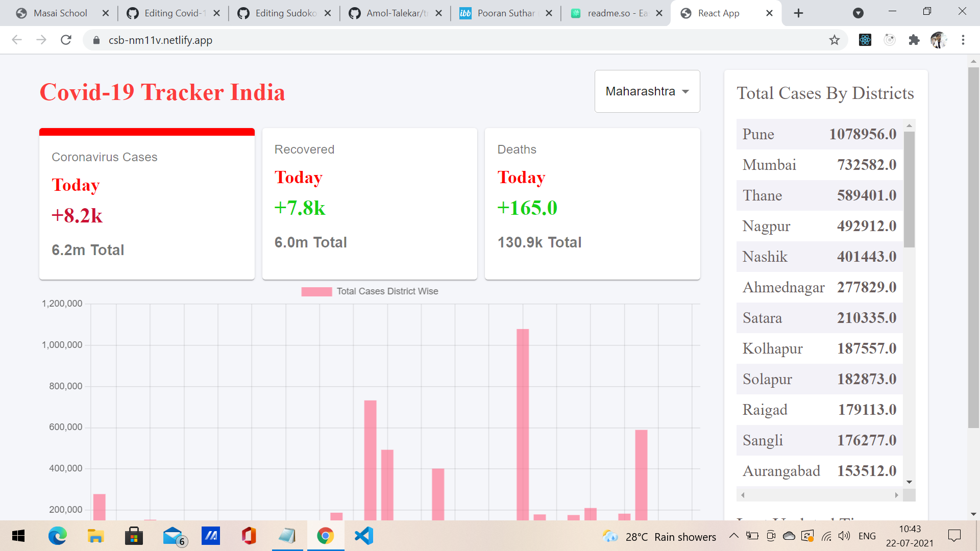Open the Extensions puzzle menu

click(914, 40)
